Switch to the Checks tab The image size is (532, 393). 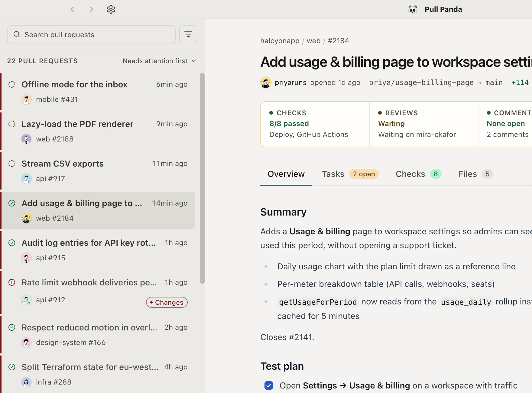pos(418,174)
